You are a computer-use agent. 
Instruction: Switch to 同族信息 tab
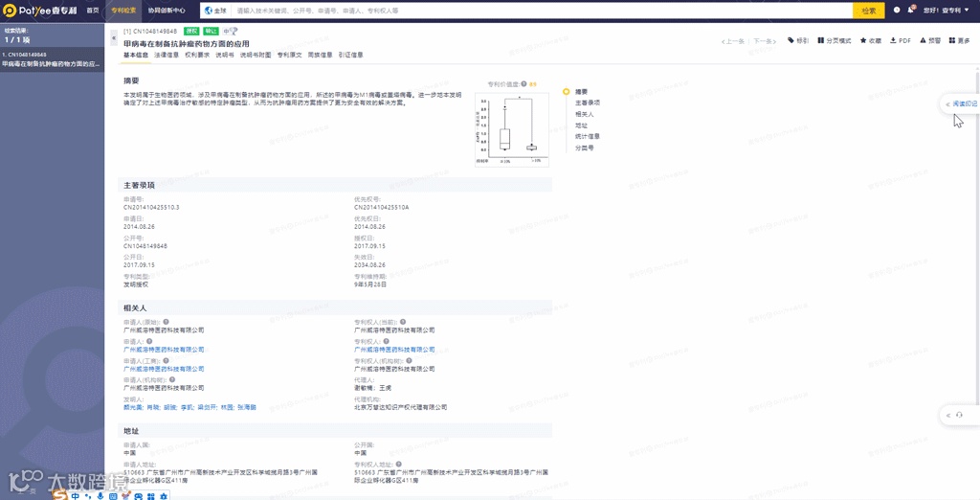(x=320, y=55)
